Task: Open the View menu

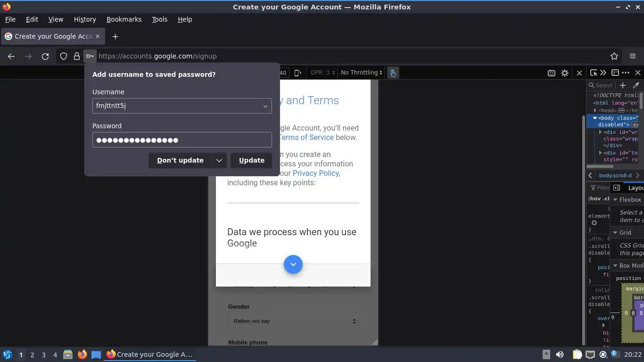Action: pyautogui.click(x=56, y=19)
